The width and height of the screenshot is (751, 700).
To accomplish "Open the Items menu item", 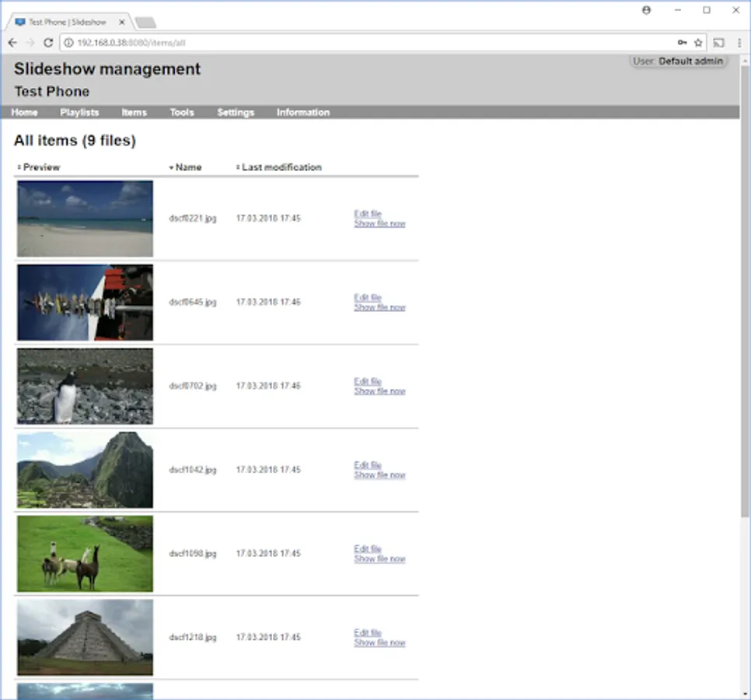I will tap(134, 112).
